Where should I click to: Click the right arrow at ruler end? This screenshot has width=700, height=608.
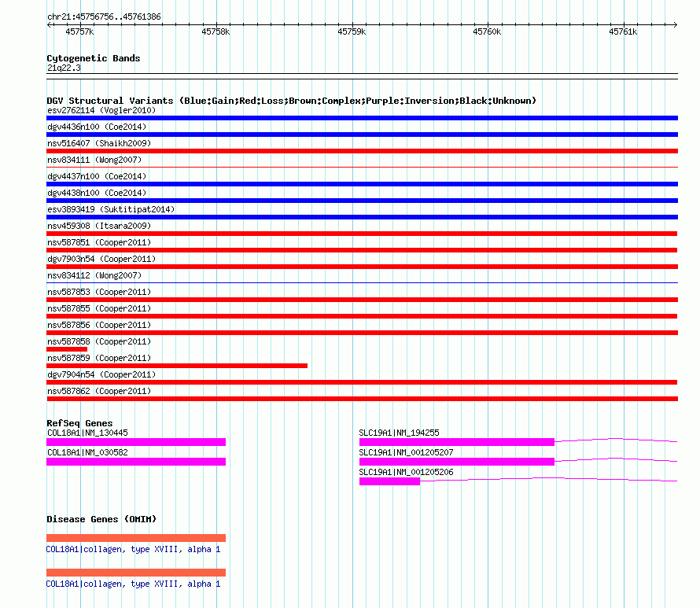tap(676, 24)
